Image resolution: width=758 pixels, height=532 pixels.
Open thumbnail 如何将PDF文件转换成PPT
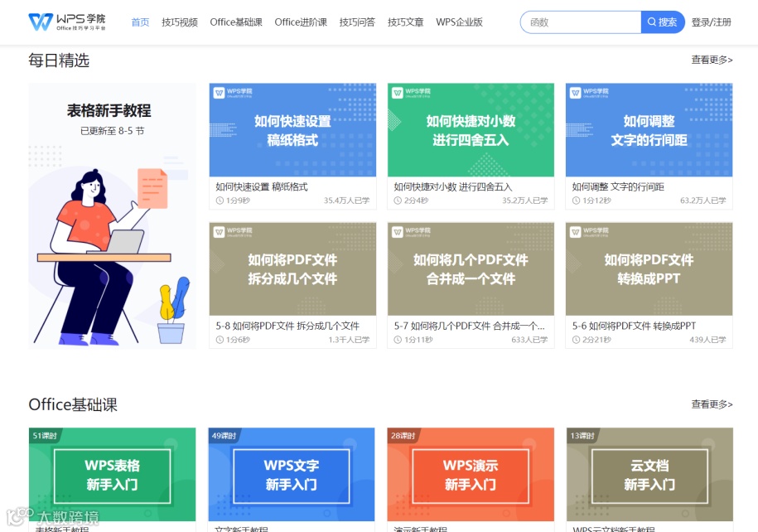649,269
